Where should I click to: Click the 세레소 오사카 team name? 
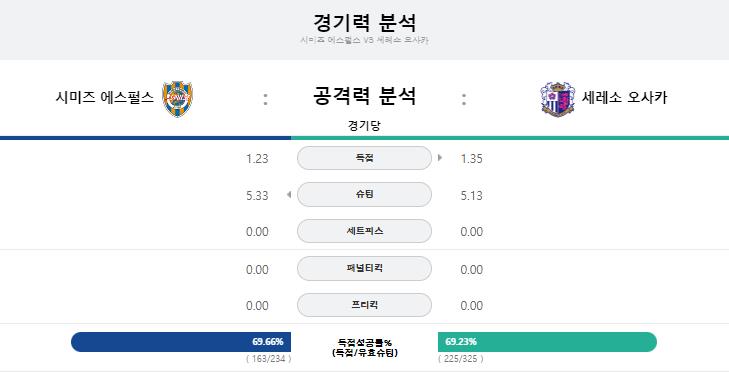click(624, 97)
